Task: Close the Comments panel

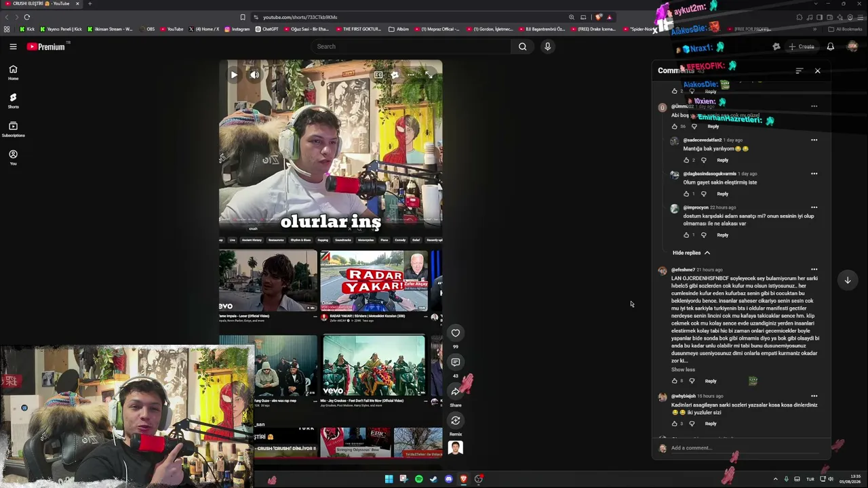Action: 817,70
